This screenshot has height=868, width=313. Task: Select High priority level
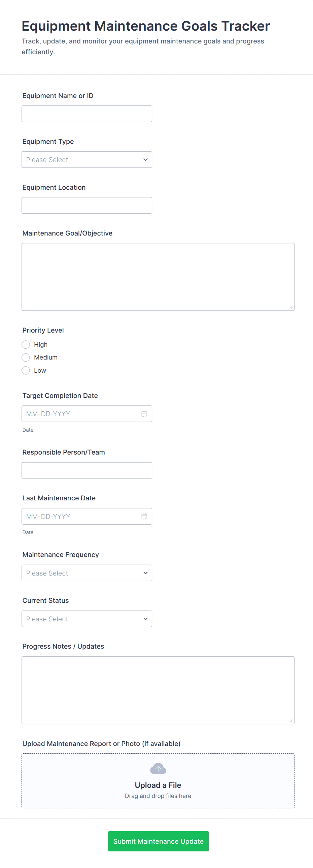(x=26, y=344)
